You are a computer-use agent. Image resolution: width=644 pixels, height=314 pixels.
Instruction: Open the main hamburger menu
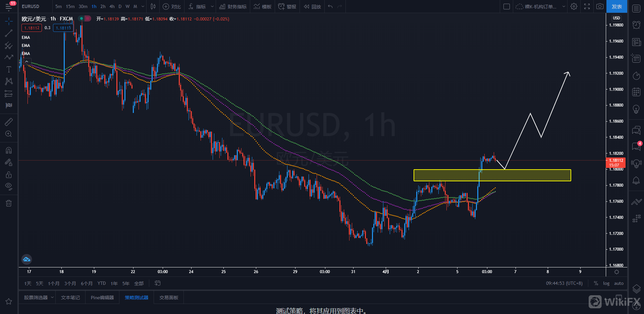pyautogui.click(x=9, y=6)
